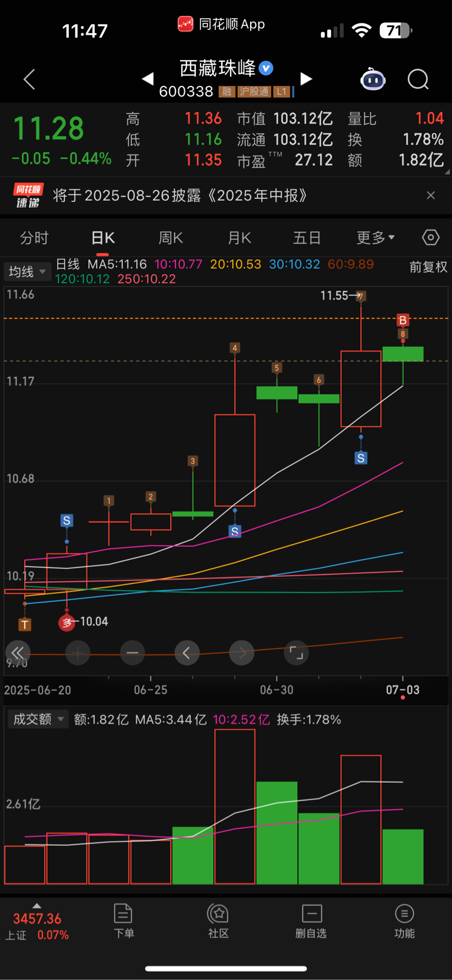Screen dimensions: 452x980
Task: Open the 均线 indicator dropdown
Action: (x=26, y=271)
